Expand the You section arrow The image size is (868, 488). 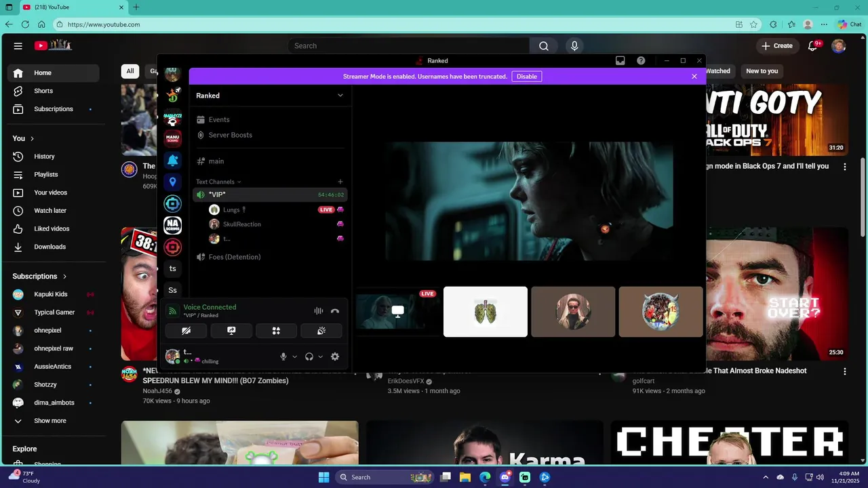[32, 138]
